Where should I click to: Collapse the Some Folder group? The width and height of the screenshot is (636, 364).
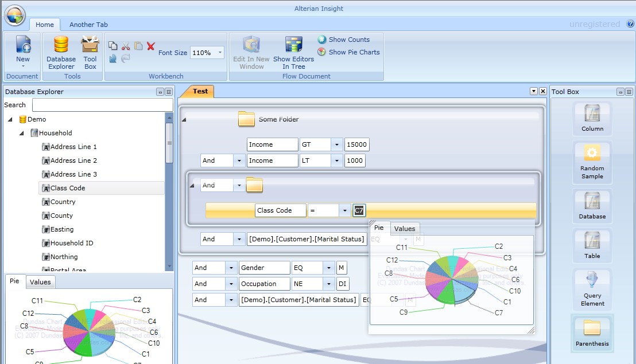[x=184, y=120]
